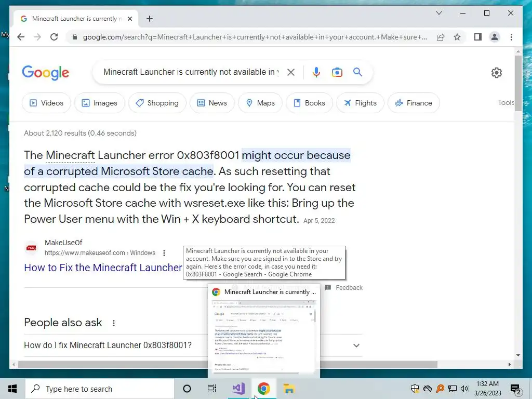The width and height of the screenshot is (532, 399).
Task: Filter the results by Flights
Action: pyautogui.click(x=361, y=103)
